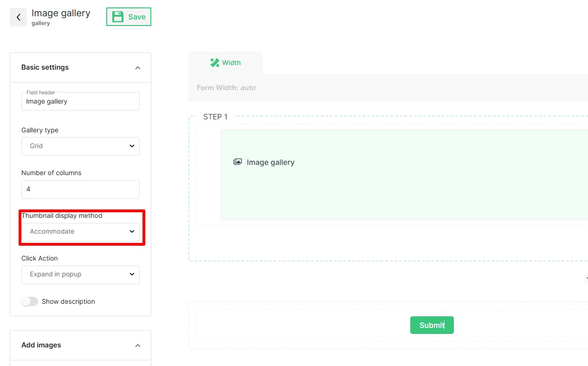
Task: Click the ruler icon on Width tab
Action: click(214, 63)
